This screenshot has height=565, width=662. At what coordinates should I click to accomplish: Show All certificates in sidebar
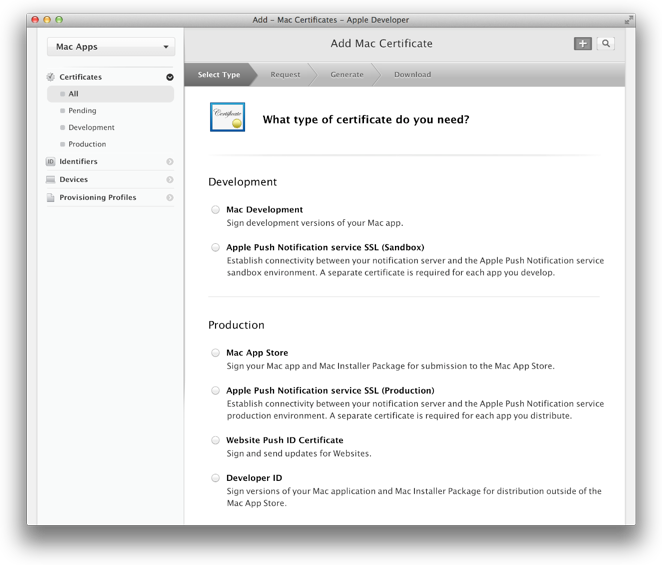(110, 94)
